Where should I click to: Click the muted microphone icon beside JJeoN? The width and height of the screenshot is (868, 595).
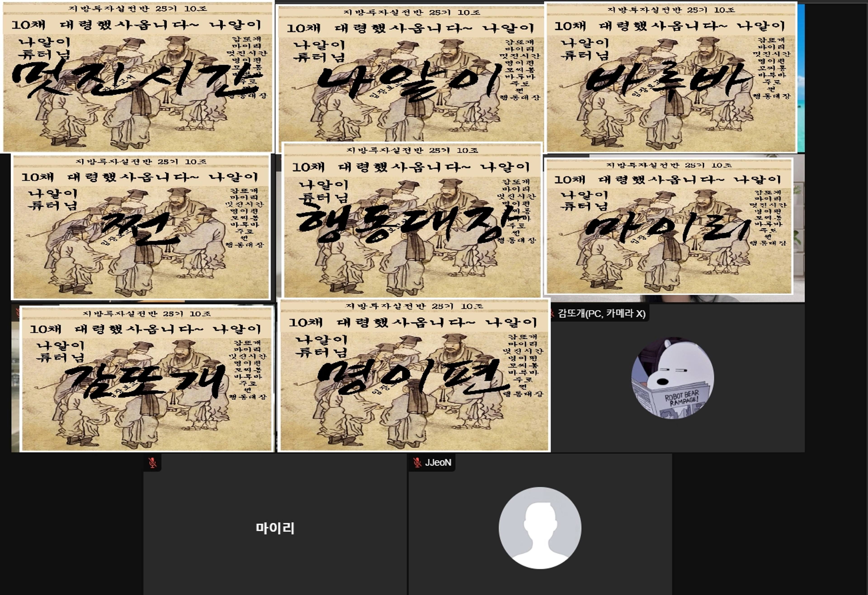coord(417,463)
